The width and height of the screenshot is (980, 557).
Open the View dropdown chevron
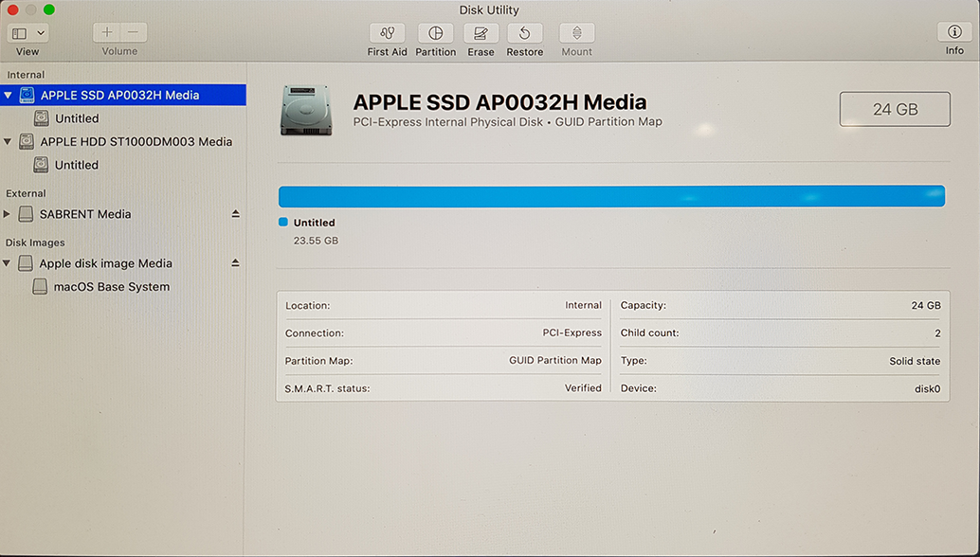tap(41, 33)
